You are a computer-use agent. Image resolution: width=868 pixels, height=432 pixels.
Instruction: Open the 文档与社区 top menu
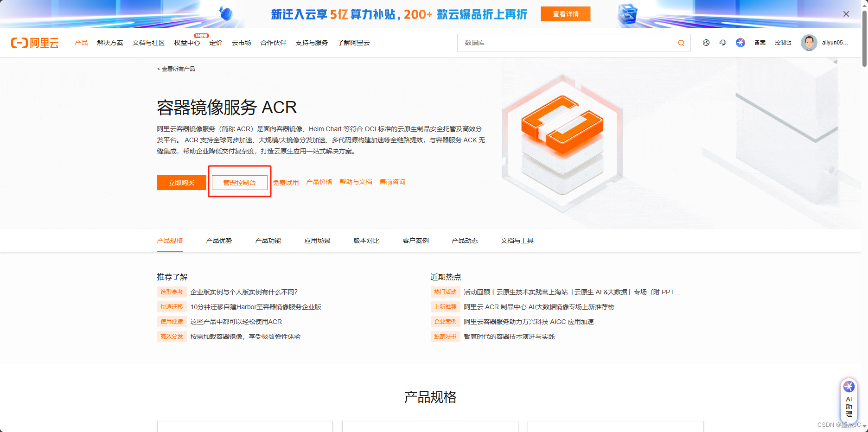point(148,43)
